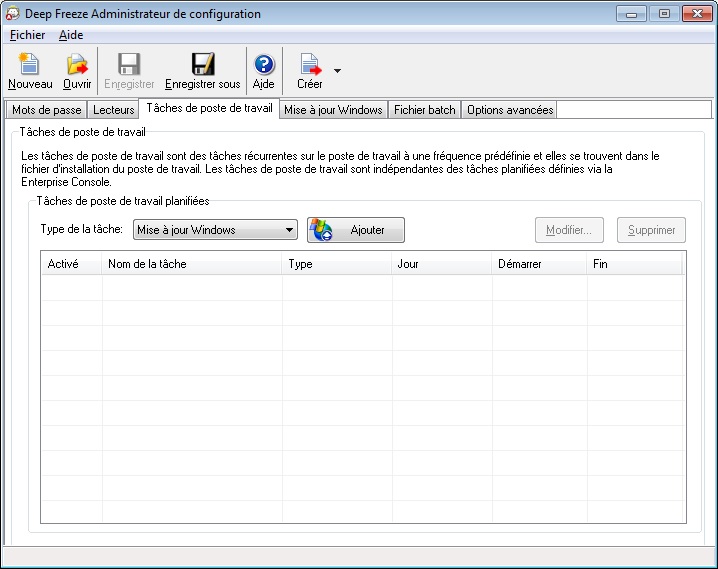
Task: Maximize the Deep Freeze window
Action: 664,14
